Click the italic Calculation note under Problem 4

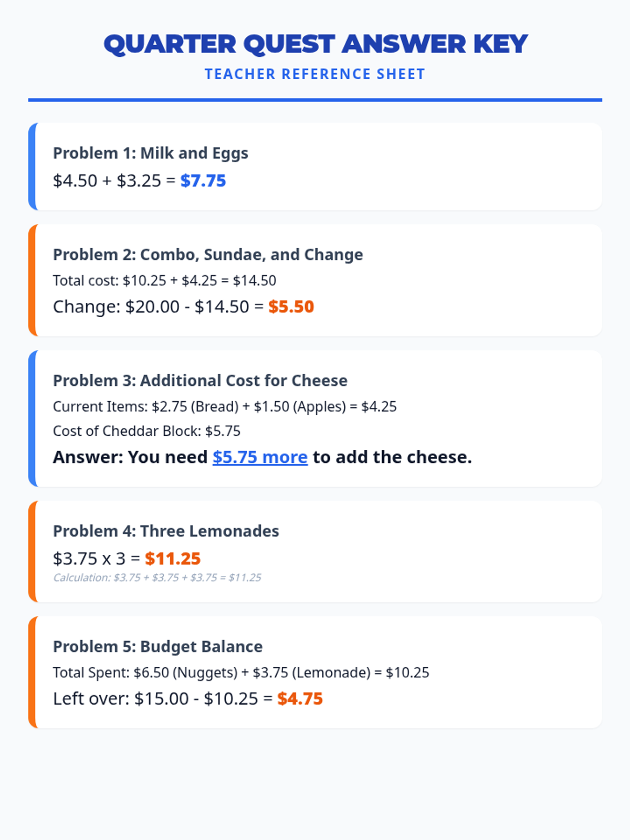point(157,577)
